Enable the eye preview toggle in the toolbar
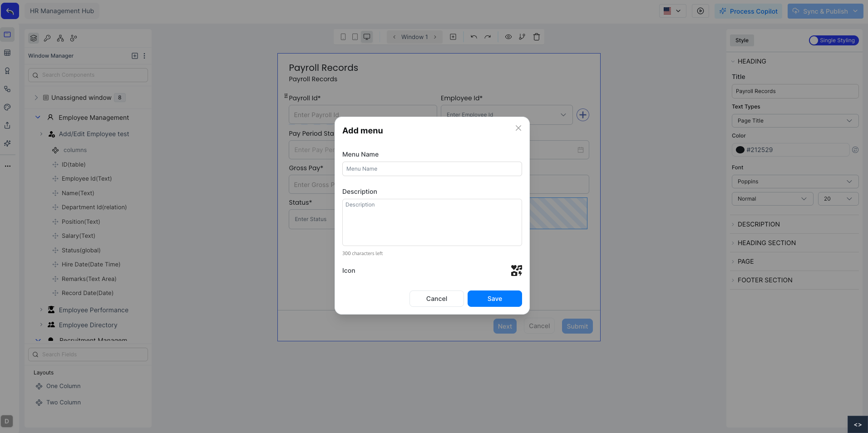 (x=508, y=37)
